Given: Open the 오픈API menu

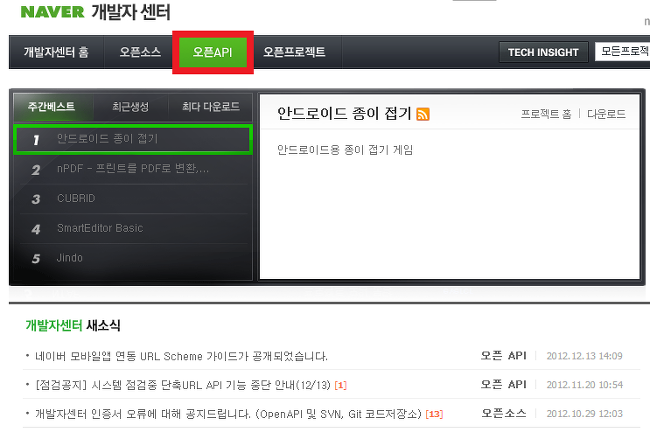Looking at the screenshot, I should pos(212,52).
